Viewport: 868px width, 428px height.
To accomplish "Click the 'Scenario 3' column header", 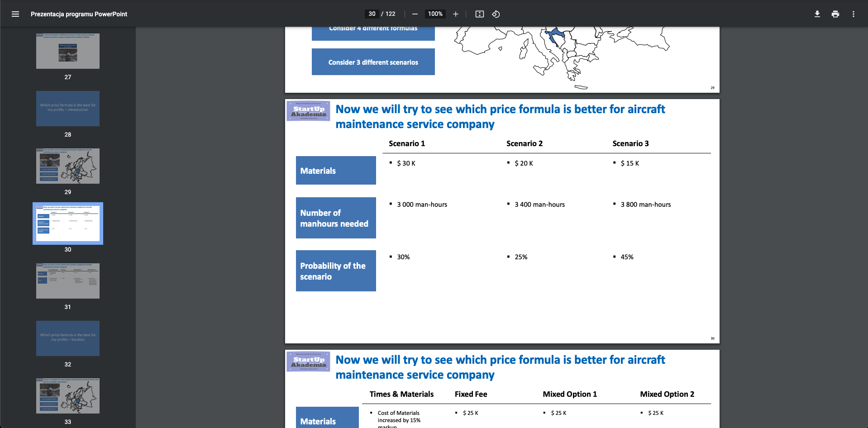I will click(x=630, y=143).
